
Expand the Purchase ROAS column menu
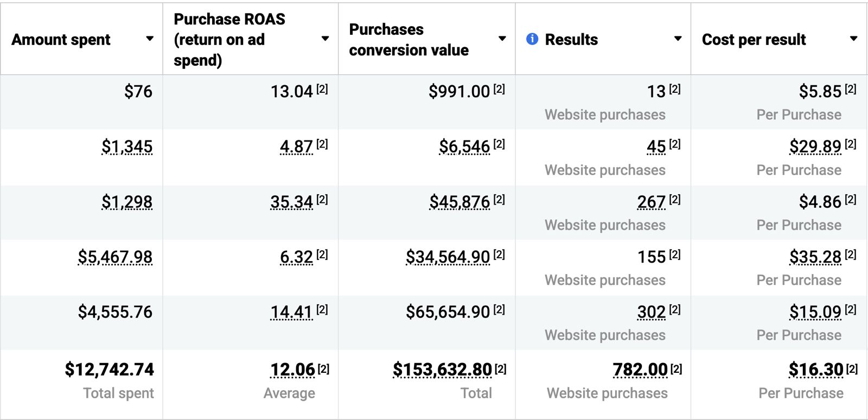pyautogui.click(x=325, y=39)
